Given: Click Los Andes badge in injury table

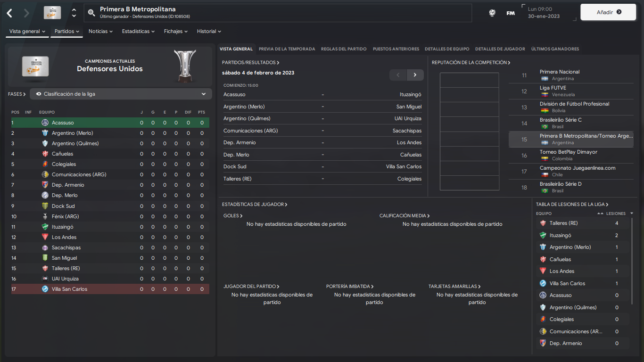Looking at the screenshot, I should click(x=543, y=271).
